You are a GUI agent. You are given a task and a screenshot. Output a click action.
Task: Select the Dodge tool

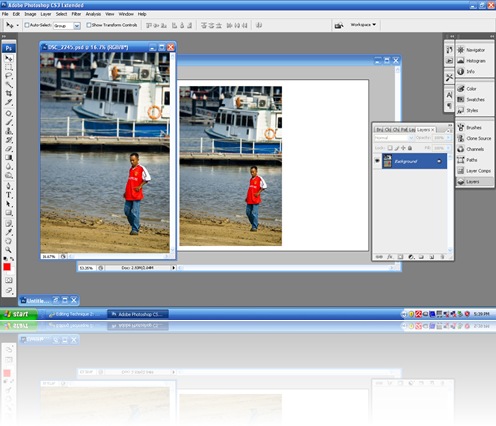point(9,175)
